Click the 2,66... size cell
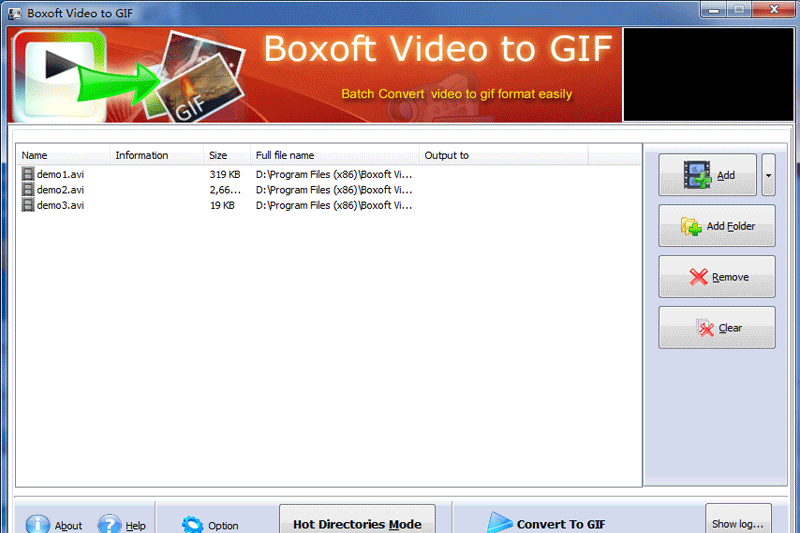 click(x=225, y=190)
